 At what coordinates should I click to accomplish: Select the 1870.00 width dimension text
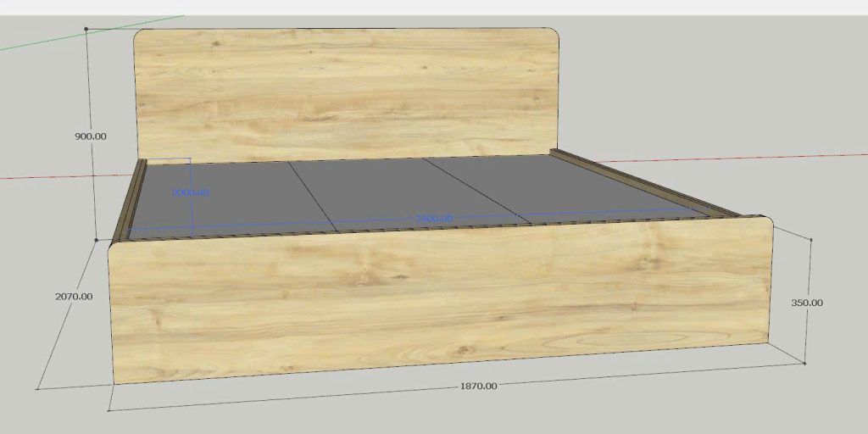(x=478, y=387)
